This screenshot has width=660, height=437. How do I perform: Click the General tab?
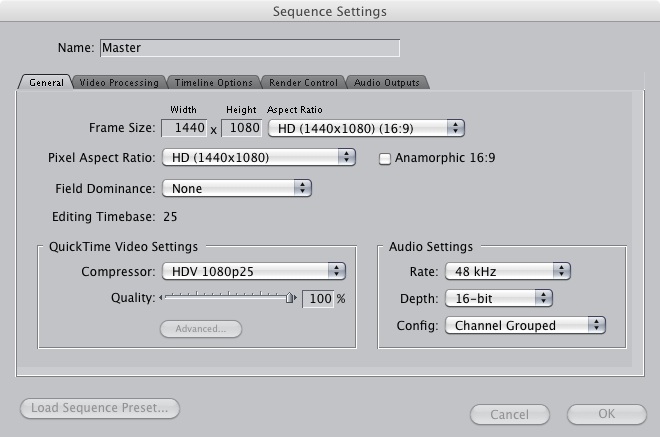pyautogui.click(x=46, y=82)
